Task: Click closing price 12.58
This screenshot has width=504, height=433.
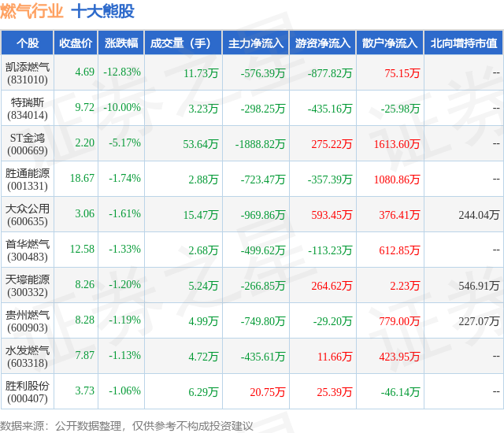Action: [82, 249]
